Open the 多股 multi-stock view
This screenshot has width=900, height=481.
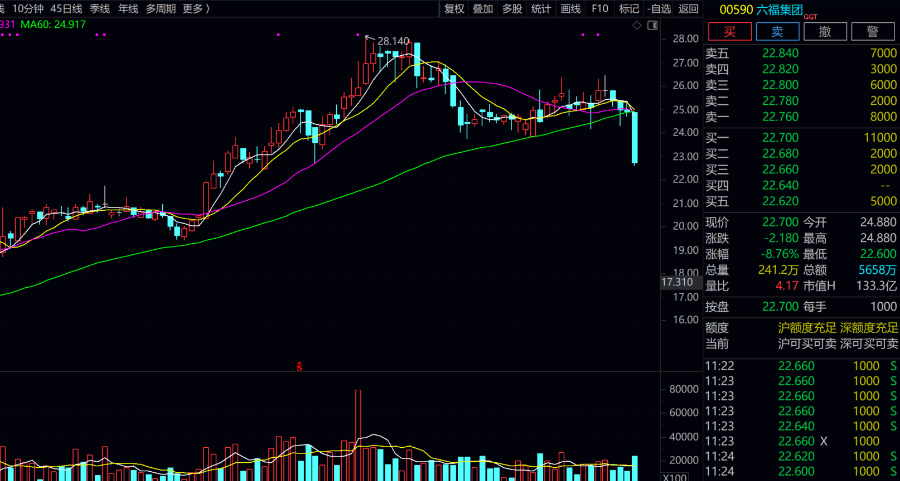coord(512,9)
